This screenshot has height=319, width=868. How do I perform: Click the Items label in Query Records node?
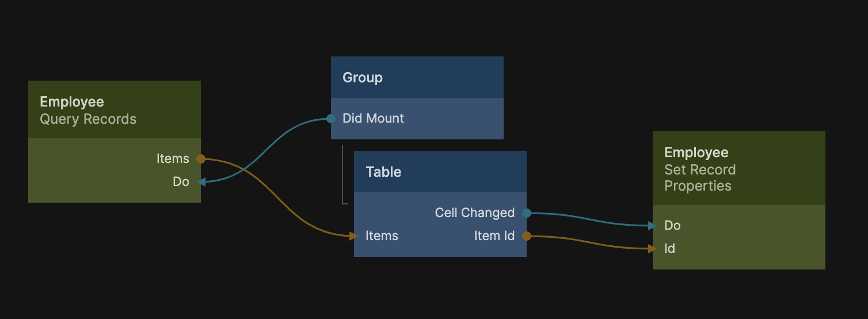click(x=173, y=159)
